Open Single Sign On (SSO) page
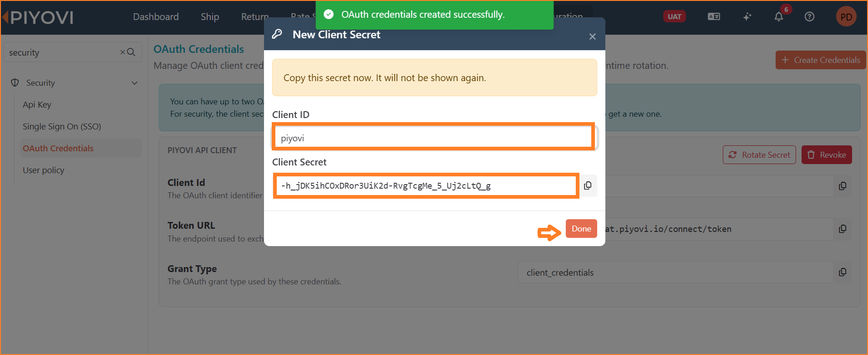 (62, 127)
